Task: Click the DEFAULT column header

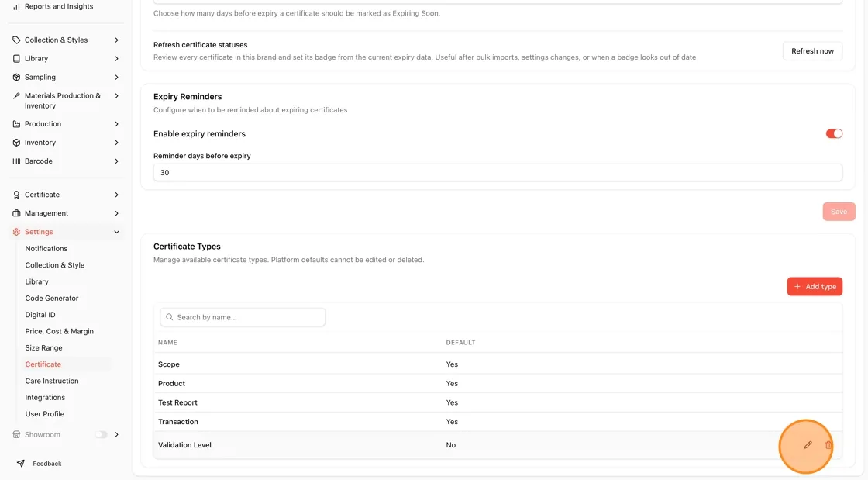Action: 460,343
